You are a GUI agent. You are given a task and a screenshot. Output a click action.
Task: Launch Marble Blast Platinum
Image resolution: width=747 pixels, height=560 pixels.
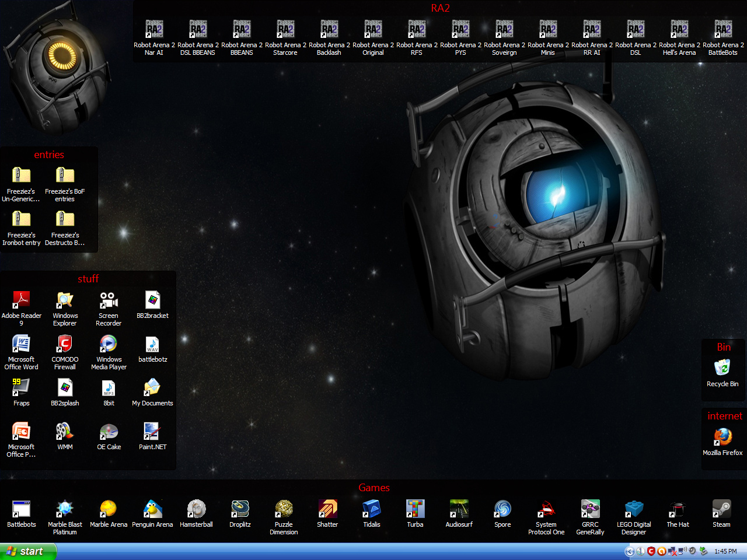click(x=65, y=509)
